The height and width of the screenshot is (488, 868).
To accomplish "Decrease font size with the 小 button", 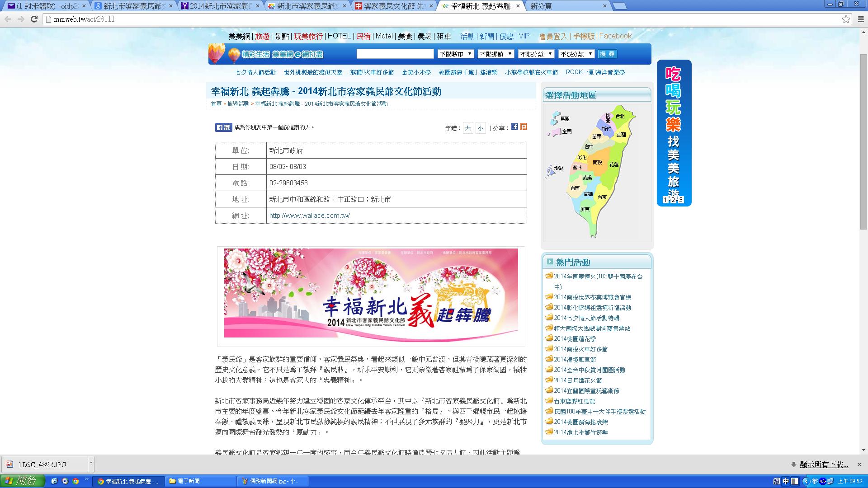I will pyautogui.click(x=481, y=128).
